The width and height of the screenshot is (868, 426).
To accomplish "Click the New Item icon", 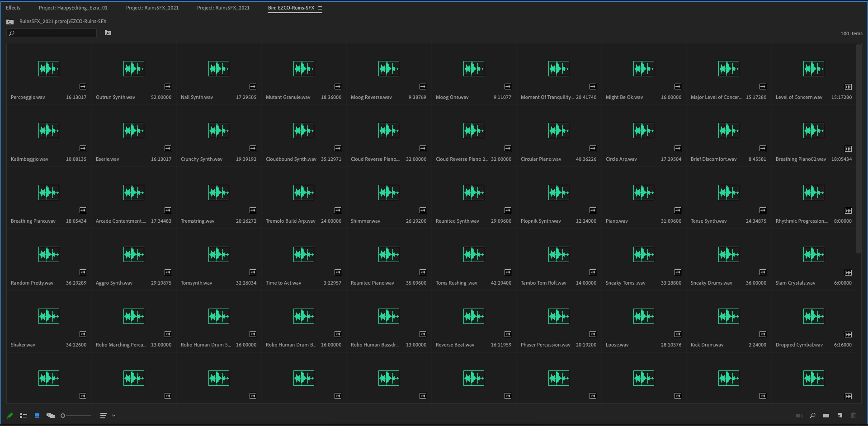I will [840, 416].
